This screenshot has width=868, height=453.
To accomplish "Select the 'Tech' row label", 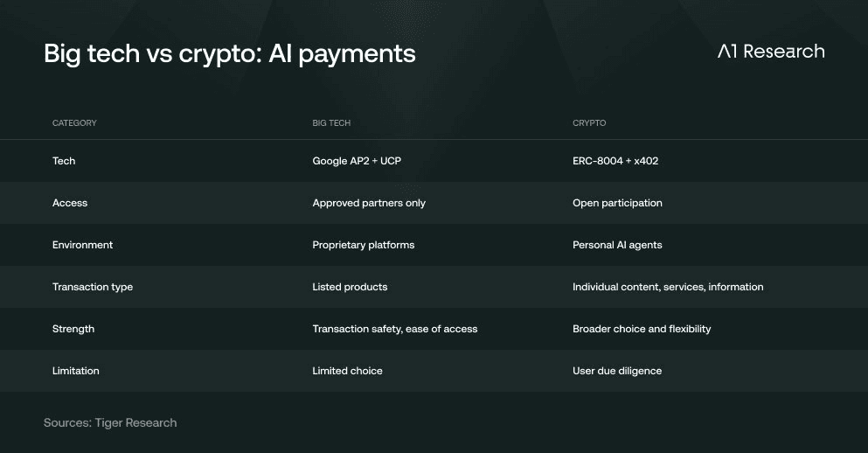I will (64, 161).
